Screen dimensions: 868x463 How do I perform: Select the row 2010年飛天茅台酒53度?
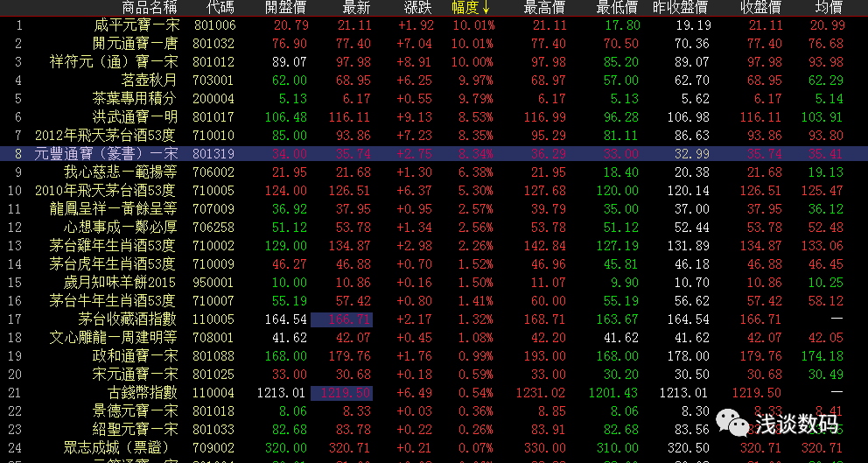tap(434, 191)
